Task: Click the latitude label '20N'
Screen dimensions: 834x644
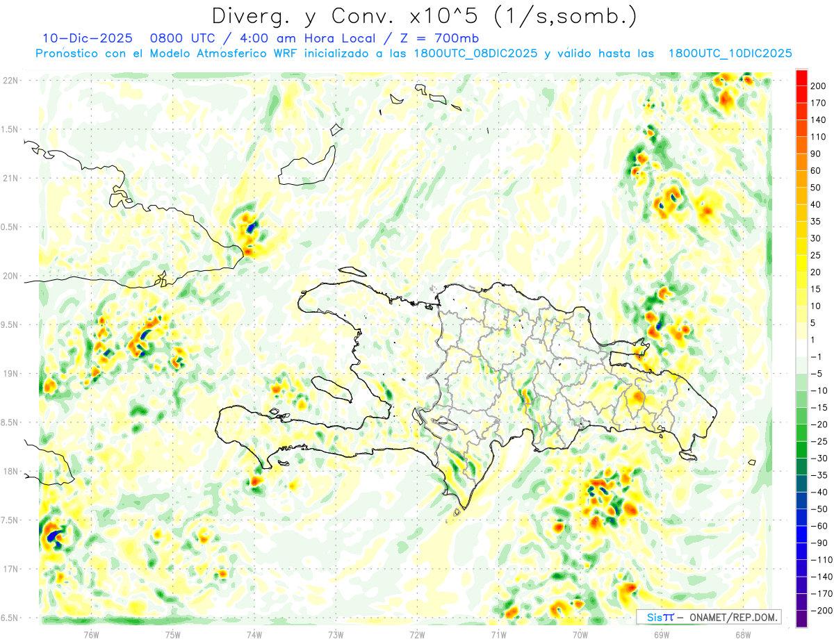Action: coord(10,276)
